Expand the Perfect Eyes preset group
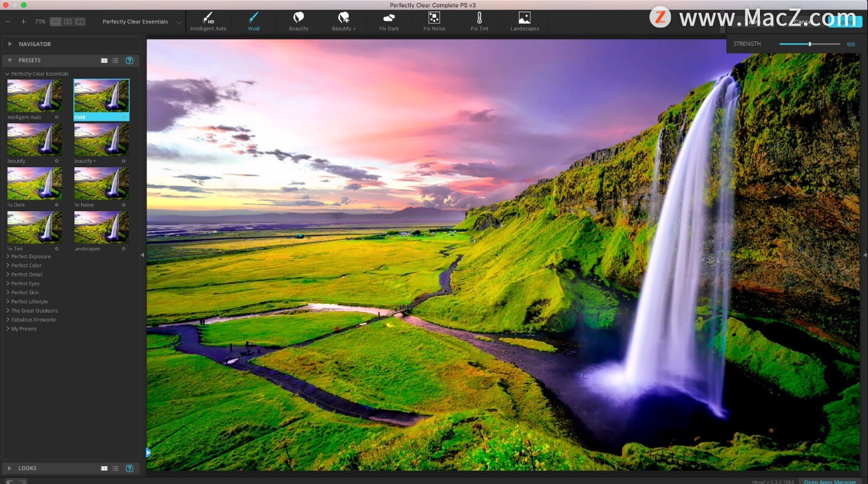The height and width of the screenshot is (484, 868). pos(7,283)
